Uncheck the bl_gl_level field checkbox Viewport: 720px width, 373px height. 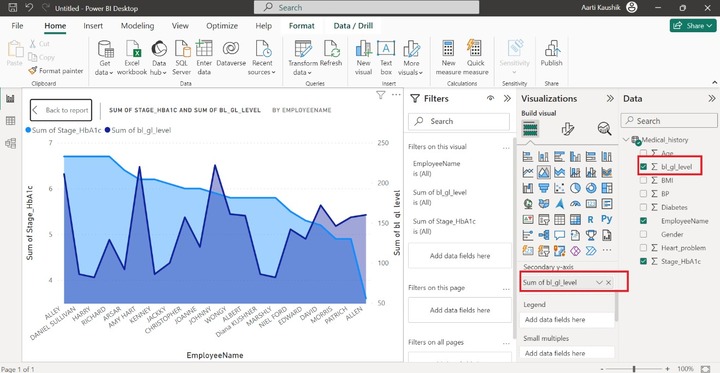tap(643, 166)
